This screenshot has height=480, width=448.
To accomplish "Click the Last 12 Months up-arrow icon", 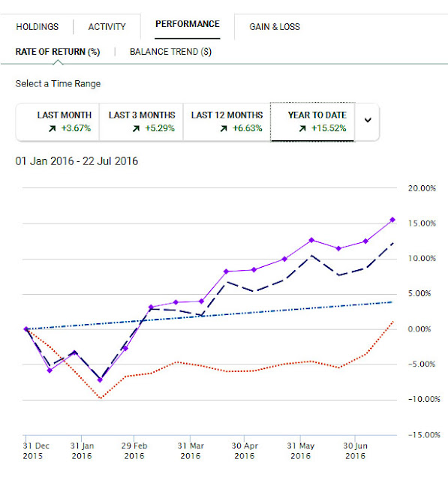I will [224, 128].
